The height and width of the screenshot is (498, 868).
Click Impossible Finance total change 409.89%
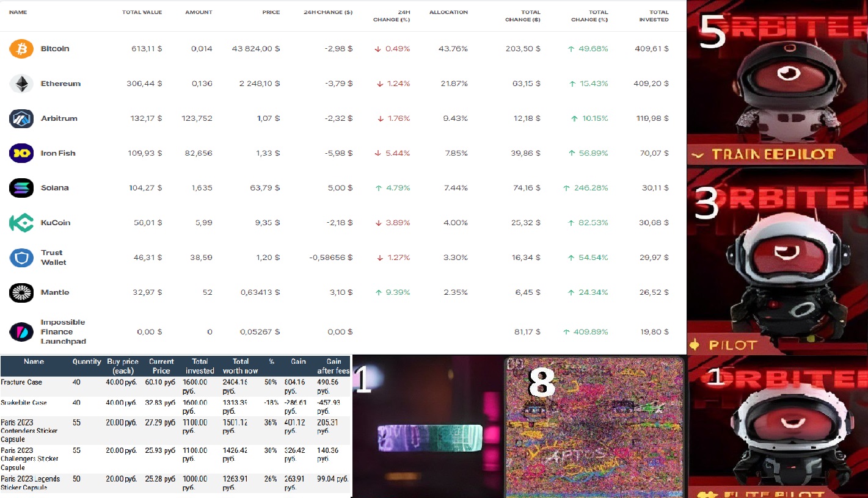pos(586,332)
